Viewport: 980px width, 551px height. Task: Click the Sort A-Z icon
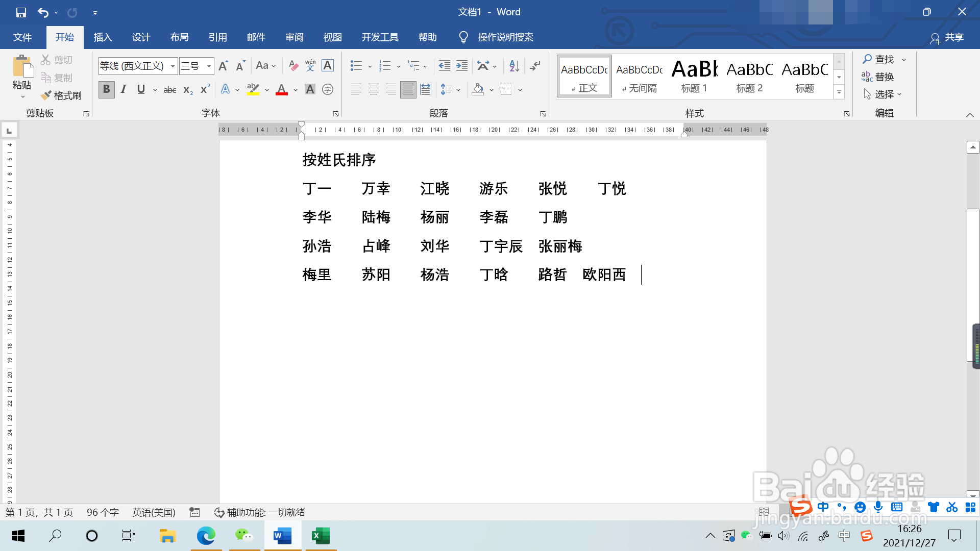tap(514, 66)
